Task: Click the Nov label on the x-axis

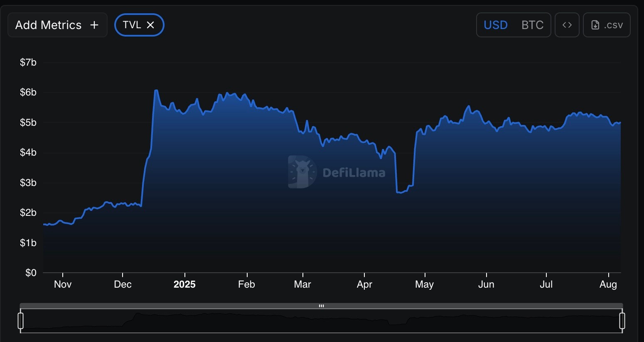Action: pyautogui.click(x=63, y=284)
